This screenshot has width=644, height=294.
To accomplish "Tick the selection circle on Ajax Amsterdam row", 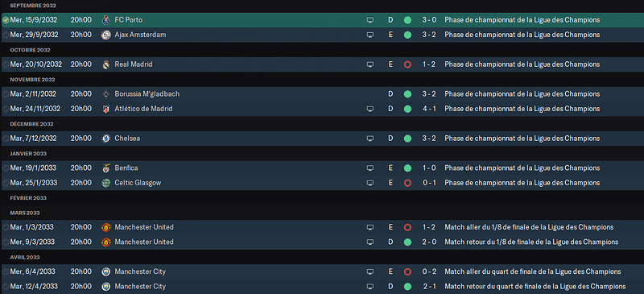I will [6, 35].
